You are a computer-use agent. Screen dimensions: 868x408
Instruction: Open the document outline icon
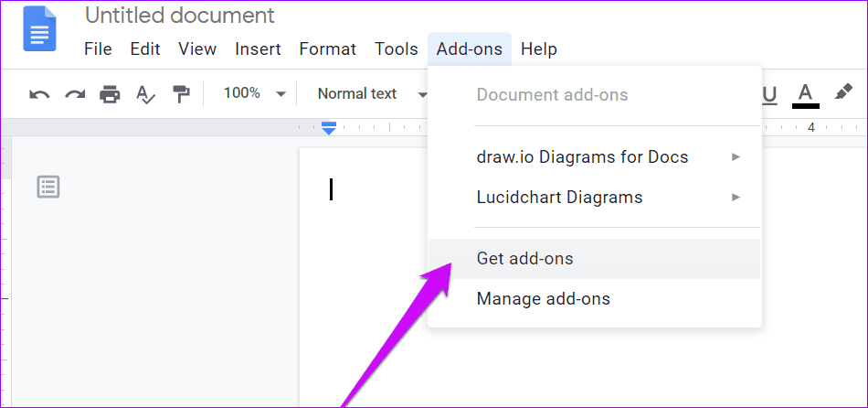pos(48,188)
